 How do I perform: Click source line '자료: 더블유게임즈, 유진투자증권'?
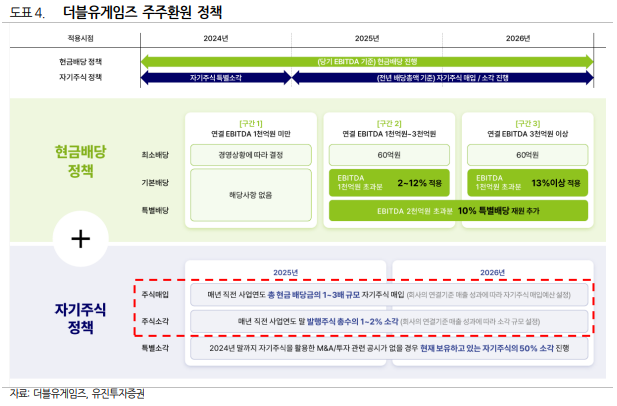tap(77, 393)
